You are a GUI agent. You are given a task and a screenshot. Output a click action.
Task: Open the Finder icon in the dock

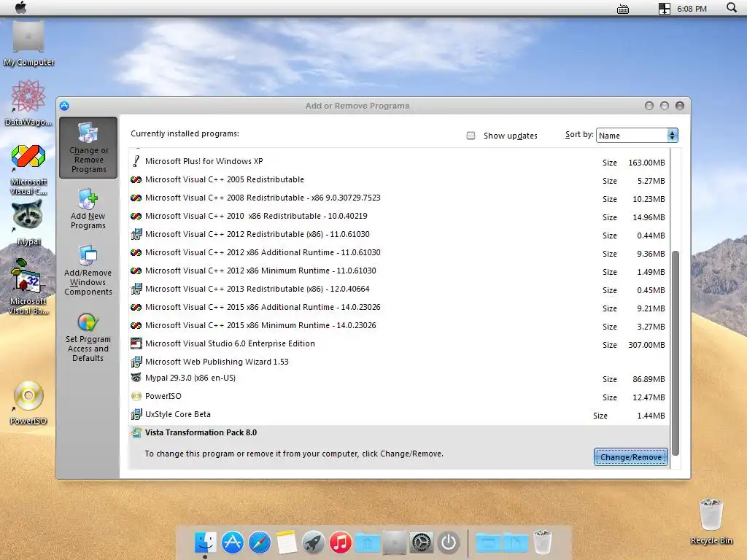[x=205, y=542]
